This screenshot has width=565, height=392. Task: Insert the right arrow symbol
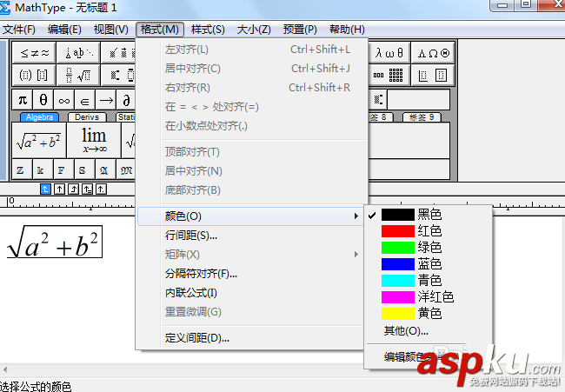(x=106, y=100)
